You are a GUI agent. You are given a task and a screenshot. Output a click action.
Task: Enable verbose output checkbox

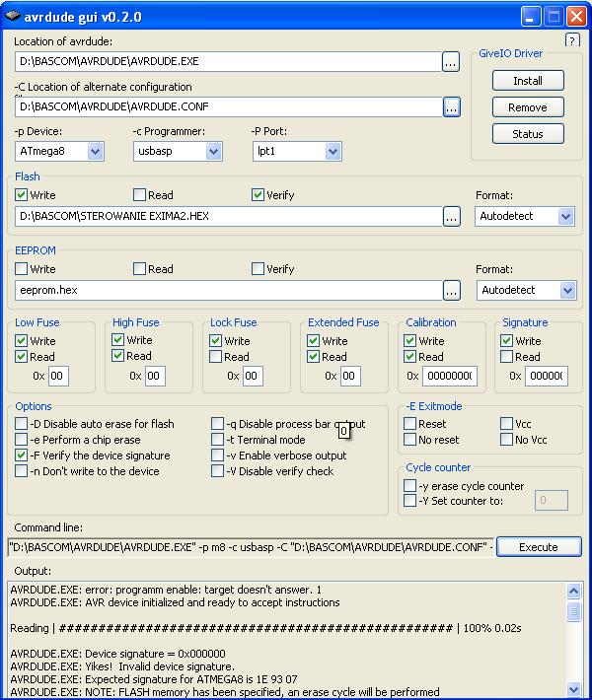coord(218,455)
